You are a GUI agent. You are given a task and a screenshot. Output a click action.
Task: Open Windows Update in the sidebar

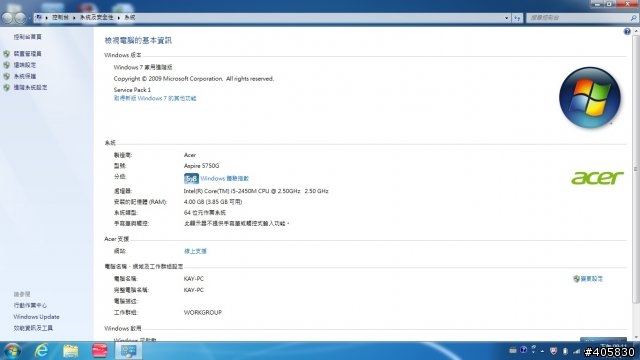tap(36, 317)
